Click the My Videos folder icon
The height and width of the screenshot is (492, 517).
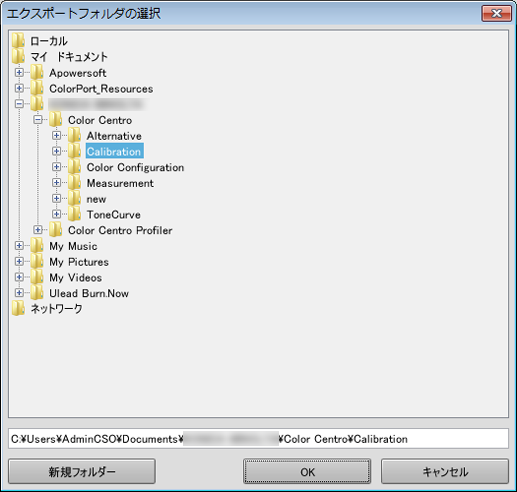click(x=37, y=277)
